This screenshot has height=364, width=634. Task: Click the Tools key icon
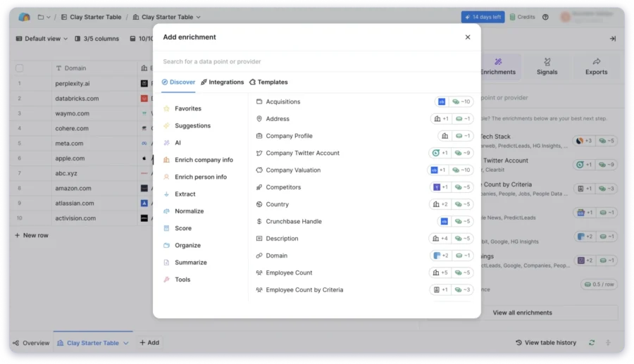click(x=167, y=280)
